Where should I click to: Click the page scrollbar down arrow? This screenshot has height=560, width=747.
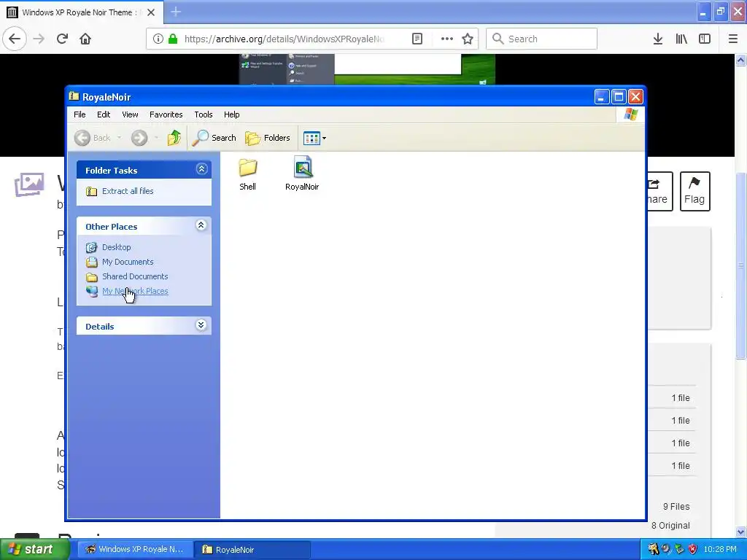740,532
